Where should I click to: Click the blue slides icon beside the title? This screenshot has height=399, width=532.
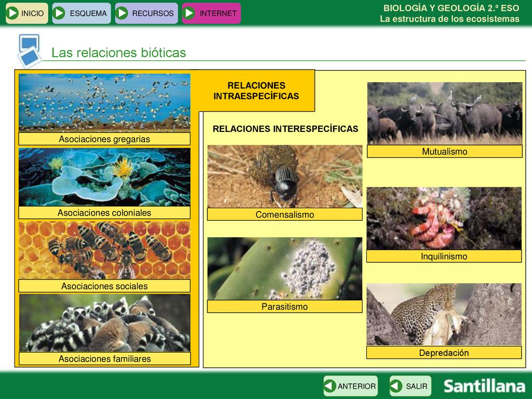point(30,51)
